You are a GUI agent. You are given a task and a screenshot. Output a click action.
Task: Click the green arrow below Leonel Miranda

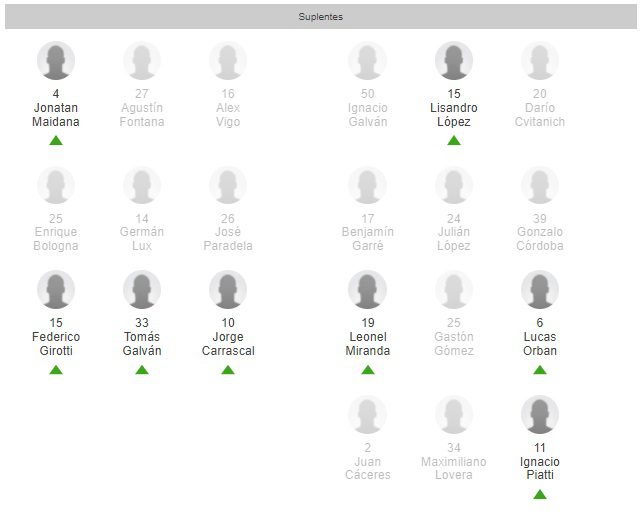[x=368, y=370]
